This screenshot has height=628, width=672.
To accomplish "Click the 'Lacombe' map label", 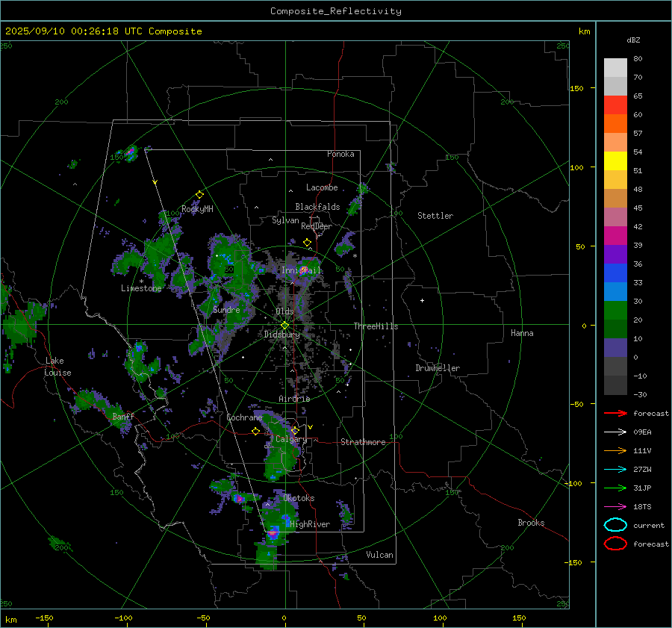I will point(322,187).
